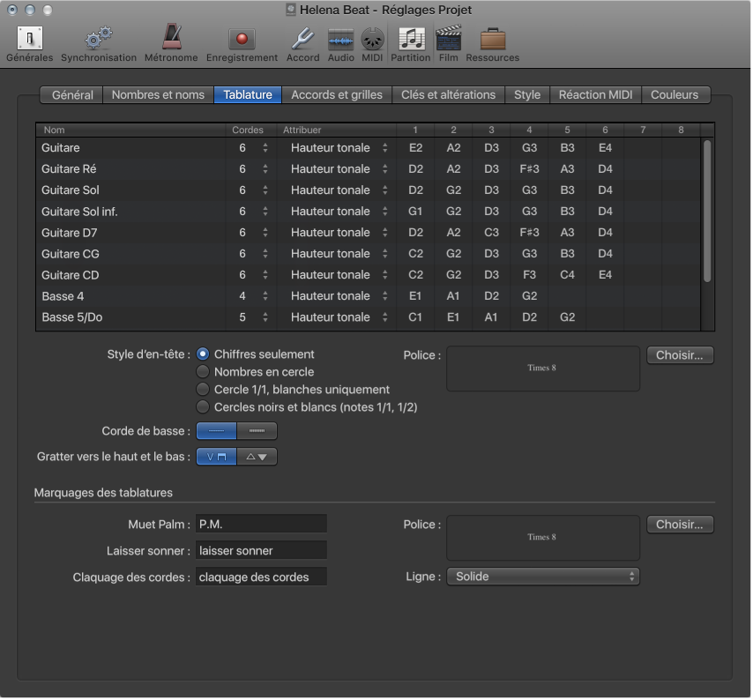Open Attribuer dropdown for Basse 4
The height and width of the screenshot is (700, 753).
tap(338, 295)
